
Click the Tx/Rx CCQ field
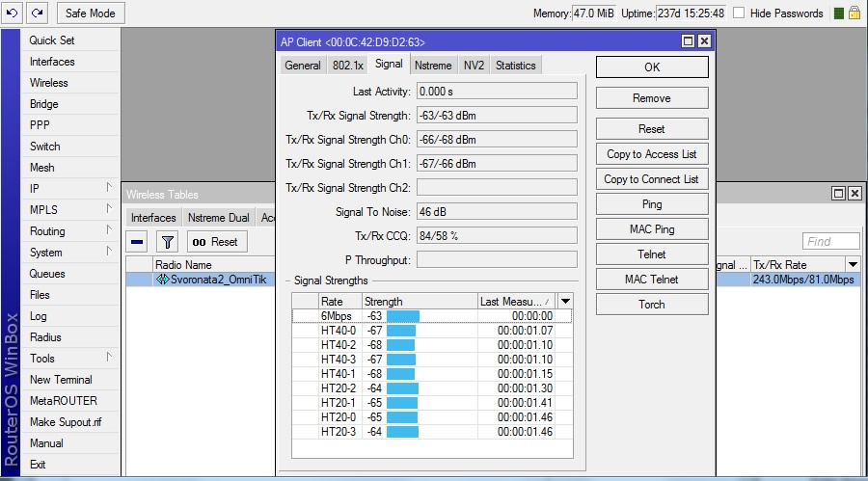click(497, 236)
